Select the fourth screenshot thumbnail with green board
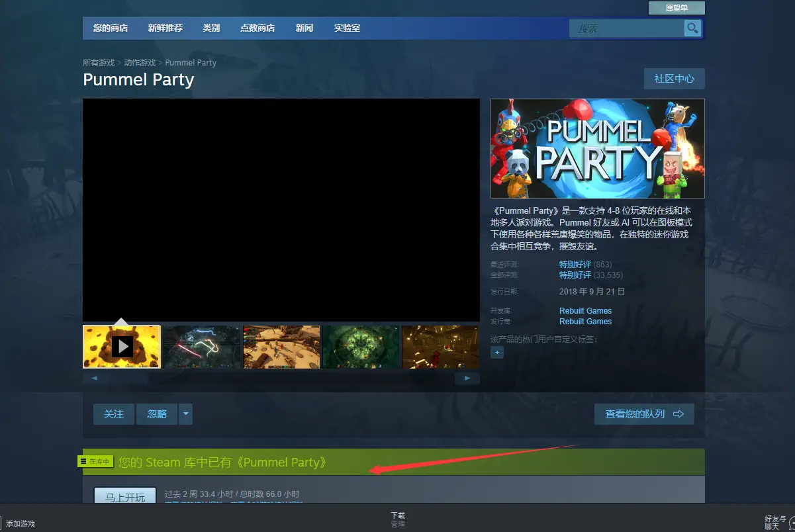The image size is (795, 532). [361, 347]
